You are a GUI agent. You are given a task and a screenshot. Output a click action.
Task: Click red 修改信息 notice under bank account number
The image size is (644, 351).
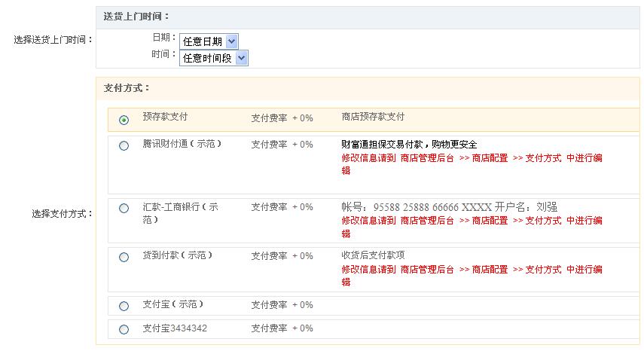pos(472,221)
